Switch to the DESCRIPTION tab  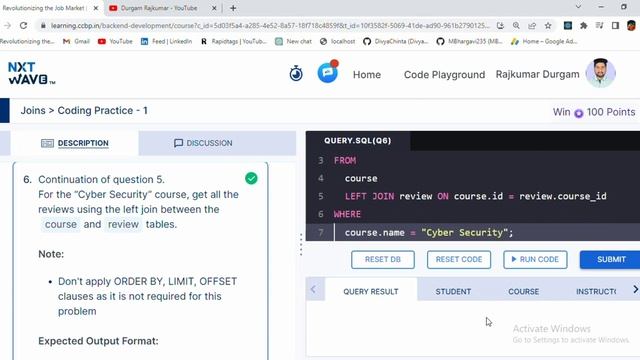pos(75,143)
